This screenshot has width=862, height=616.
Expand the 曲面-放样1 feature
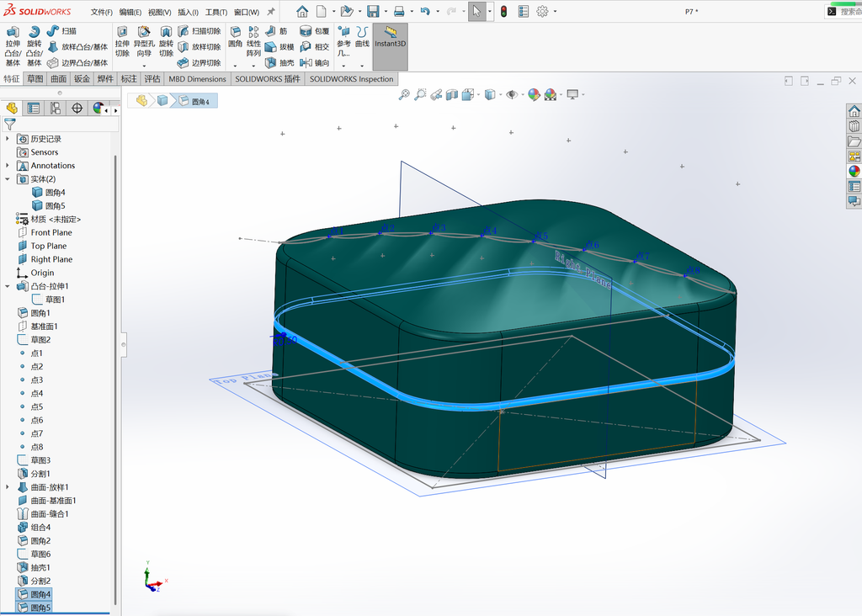(7, 487)
